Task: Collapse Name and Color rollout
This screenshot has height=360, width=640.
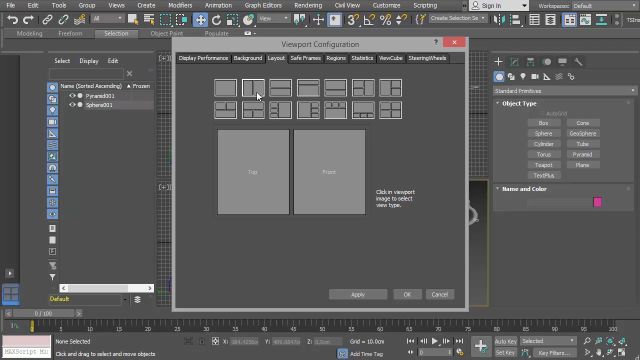Action: pyautogui.click(x=498, y=189)
